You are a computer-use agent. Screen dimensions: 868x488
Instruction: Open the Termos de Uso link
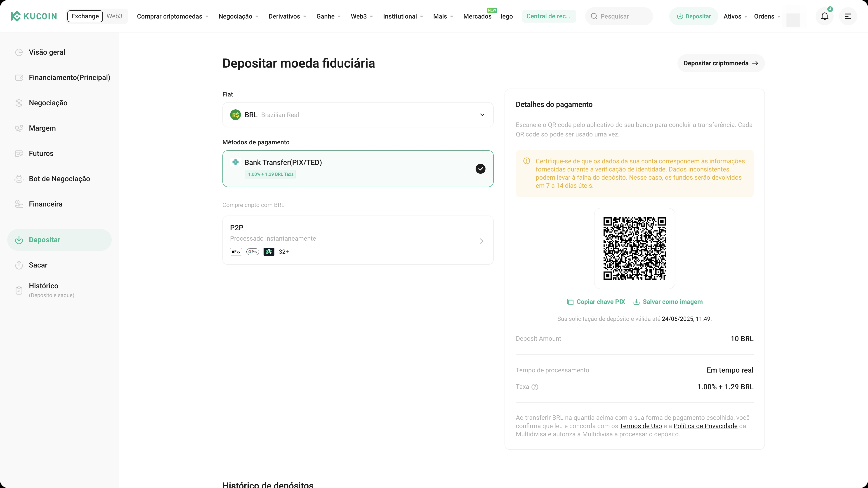(641, 426)
